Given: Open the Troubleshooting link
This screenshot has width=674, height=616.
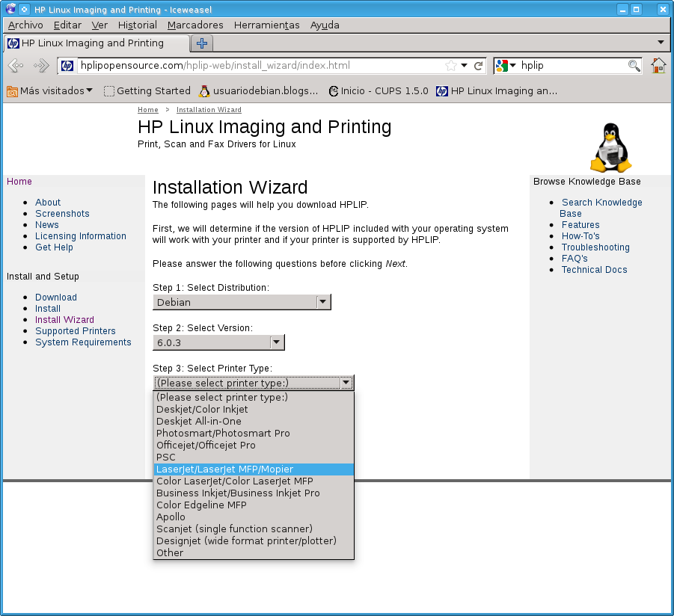Looking at the screenshot, I should coord(595,247).
